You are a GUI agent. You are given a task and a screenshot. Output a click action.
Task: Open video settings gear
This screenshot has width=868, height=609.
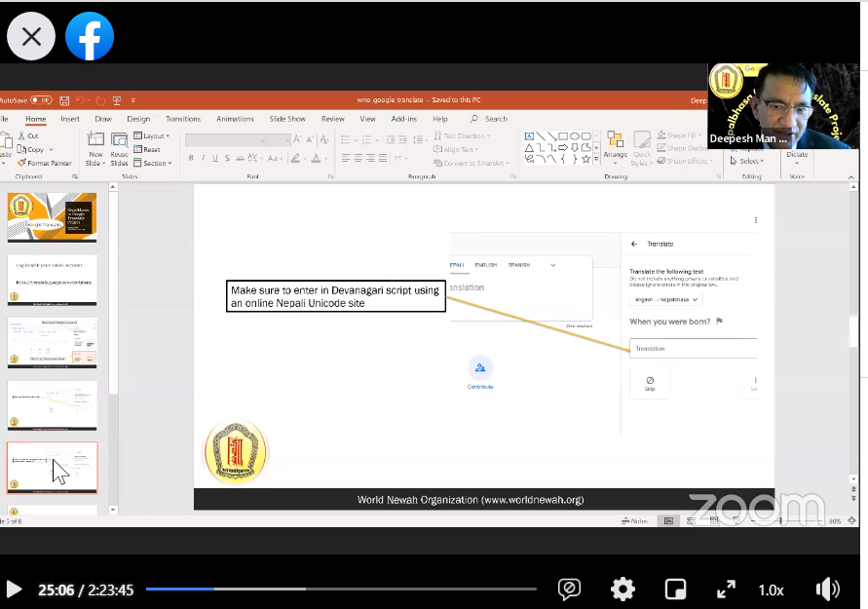[623, 590]
